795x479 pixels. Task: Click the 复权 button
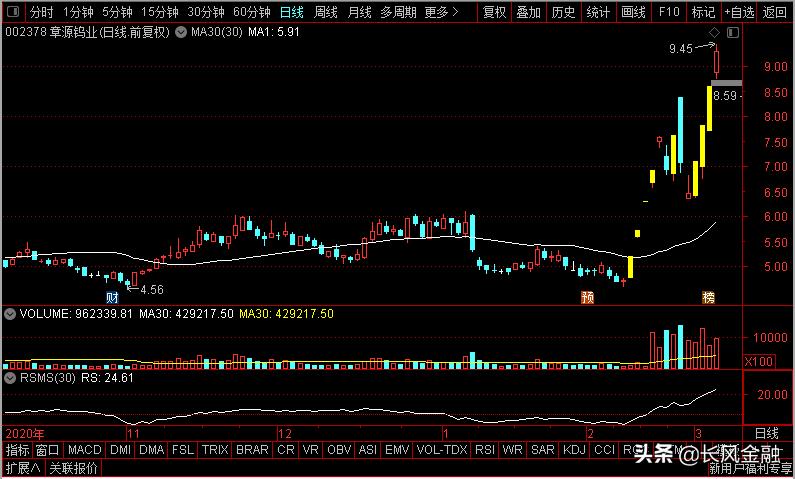click(x=495, y=12)
